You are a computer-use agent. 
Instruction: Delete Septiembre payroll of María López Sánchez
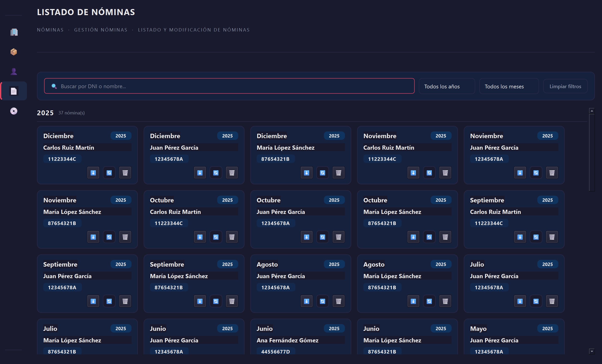click(232, 301)
